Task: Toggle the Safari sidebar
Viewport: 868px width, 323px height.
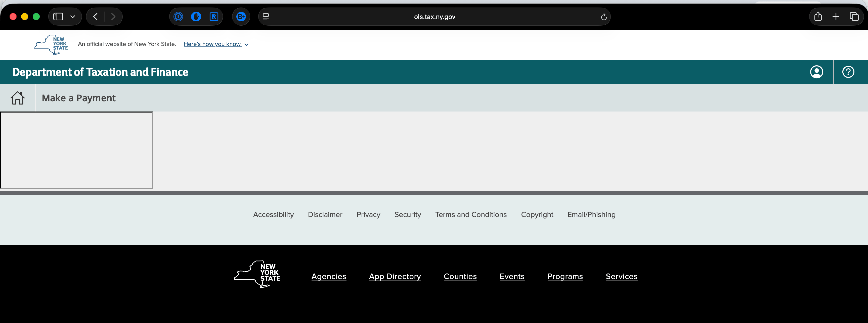Action: [x=58, y=17]
